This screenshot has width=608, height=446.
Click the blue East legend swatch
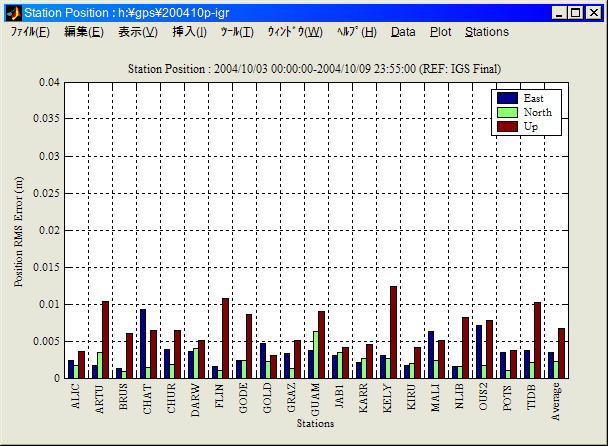508,98
